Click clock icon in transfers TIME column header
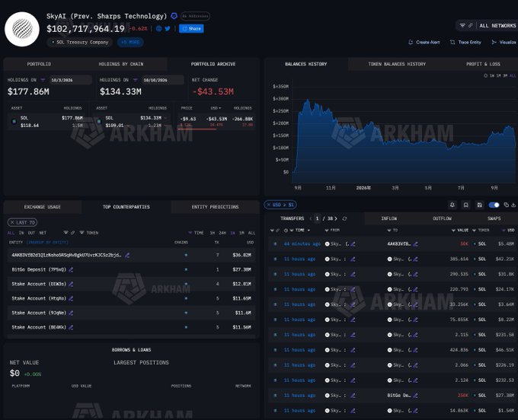 pos(286,231)
